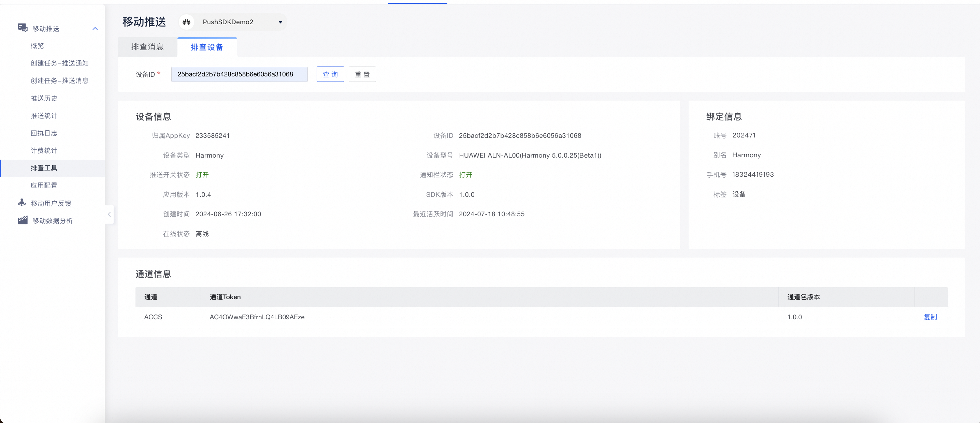
Task: Open 移动数据分析 section
Action: click(53, 221)
